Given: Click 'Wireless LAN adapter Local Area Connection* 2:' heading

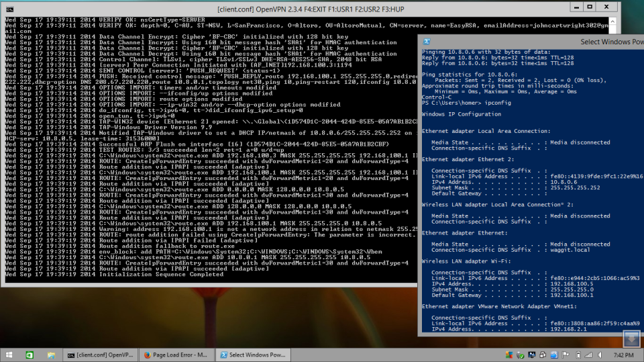Looking at the screenshot, I should point(498,204).
